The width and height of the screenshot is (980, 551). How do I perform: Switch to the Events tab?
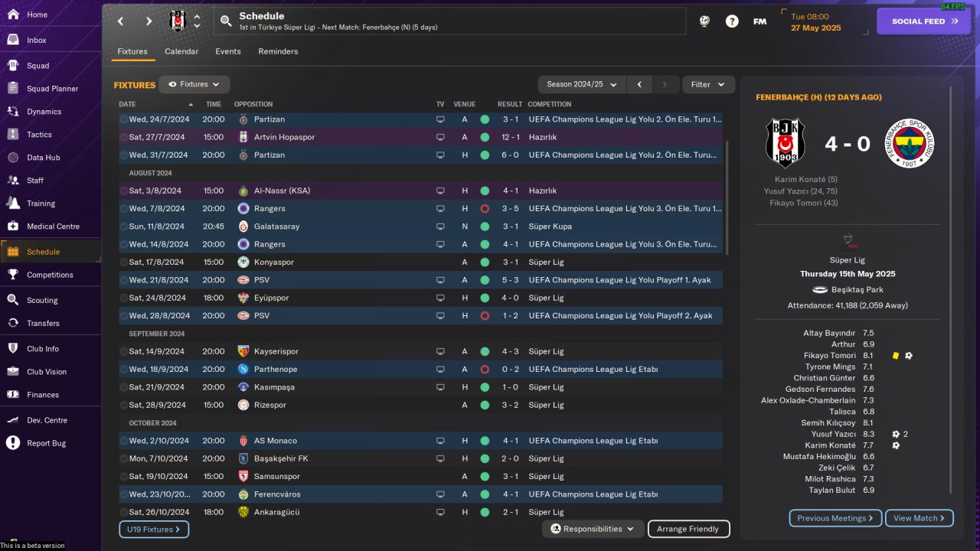(228, 51)
